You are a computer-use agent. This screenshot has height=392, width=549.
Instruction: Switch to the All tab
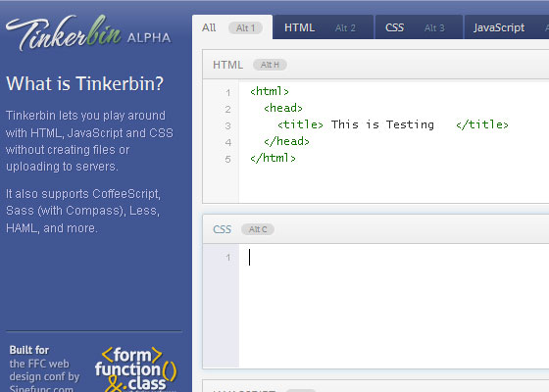coord(232,27)
